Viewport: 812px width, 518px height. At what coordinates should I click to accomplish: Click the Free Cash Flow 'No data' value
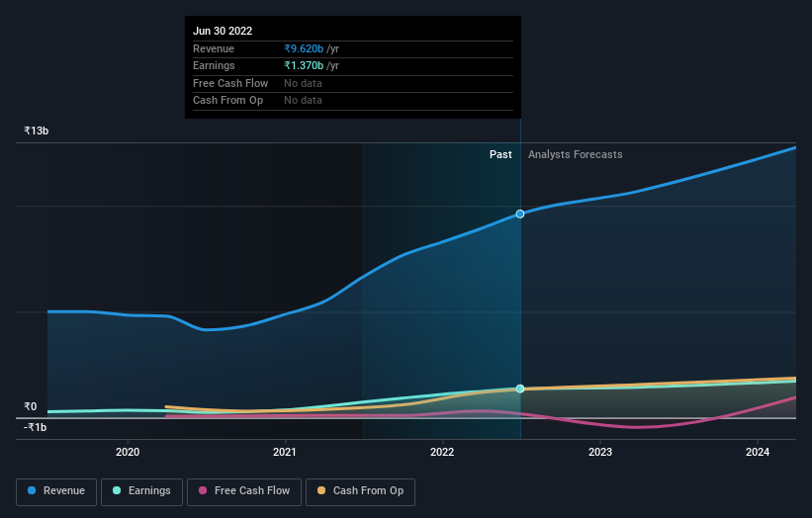click(x=303, y=83)
